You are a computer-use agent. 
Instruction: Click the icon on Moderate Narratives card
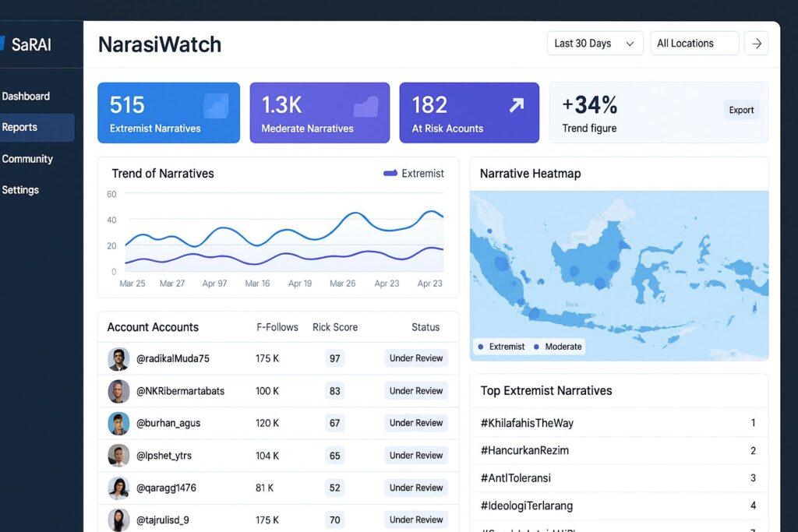[365, 107]
